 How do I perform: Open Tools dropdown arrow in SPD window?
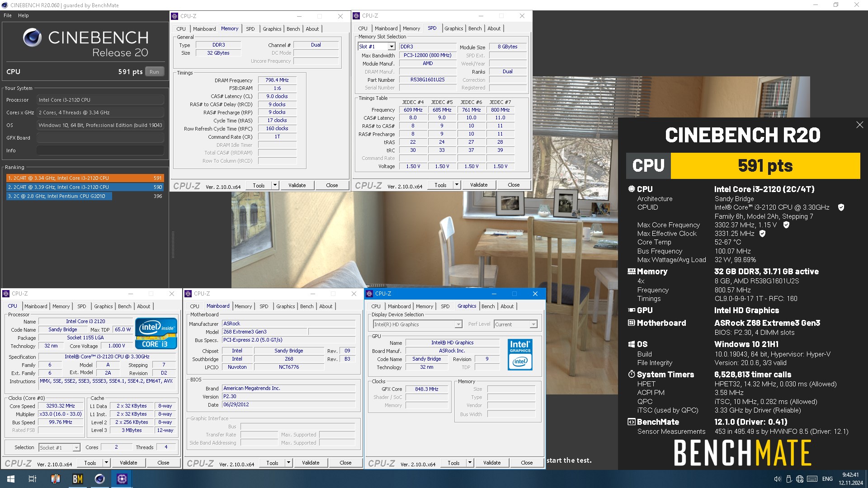tap(457, 185)
